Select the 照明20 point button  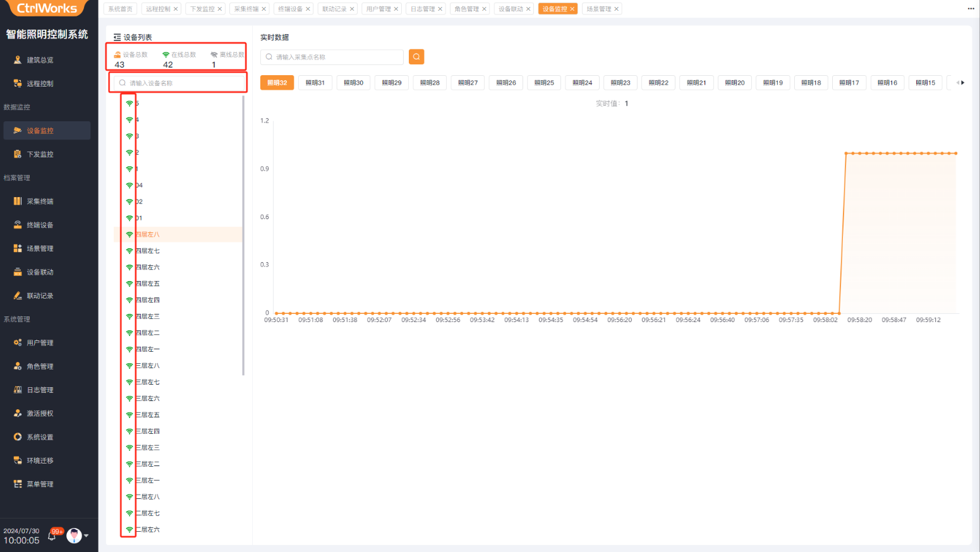coord(734,83)
